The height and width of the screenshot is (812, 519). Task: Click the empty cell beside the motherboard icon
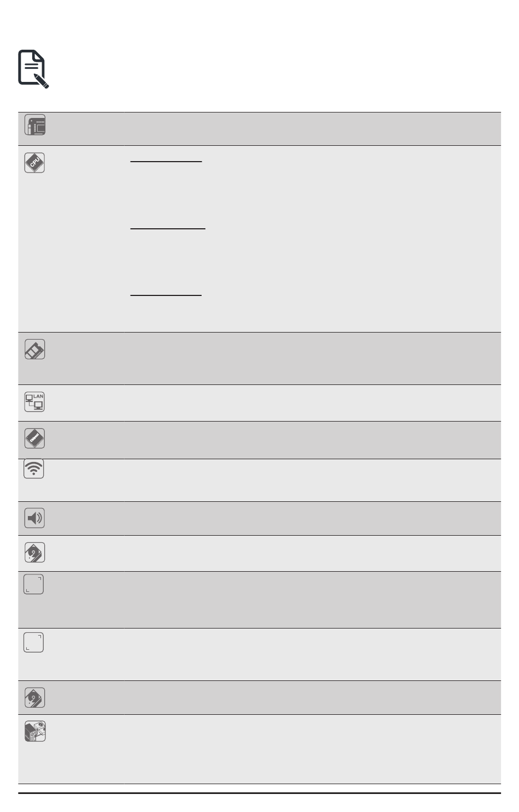tap(311, 129)
